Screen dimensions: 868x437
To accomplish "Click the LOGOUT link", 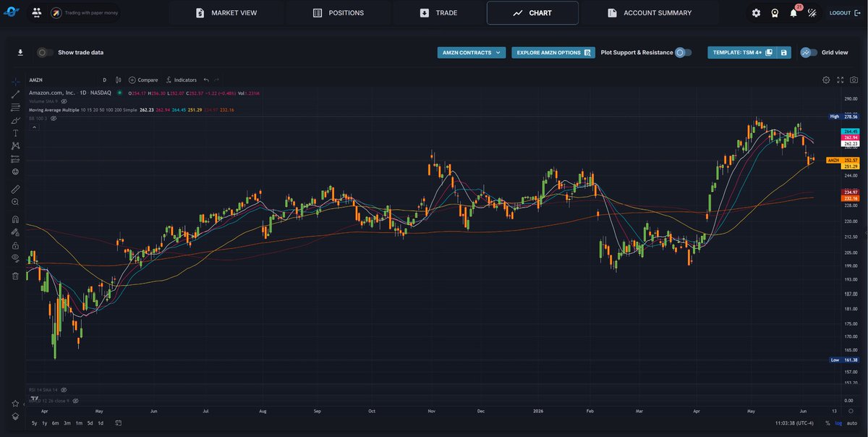I will click(x=845, y=13).
